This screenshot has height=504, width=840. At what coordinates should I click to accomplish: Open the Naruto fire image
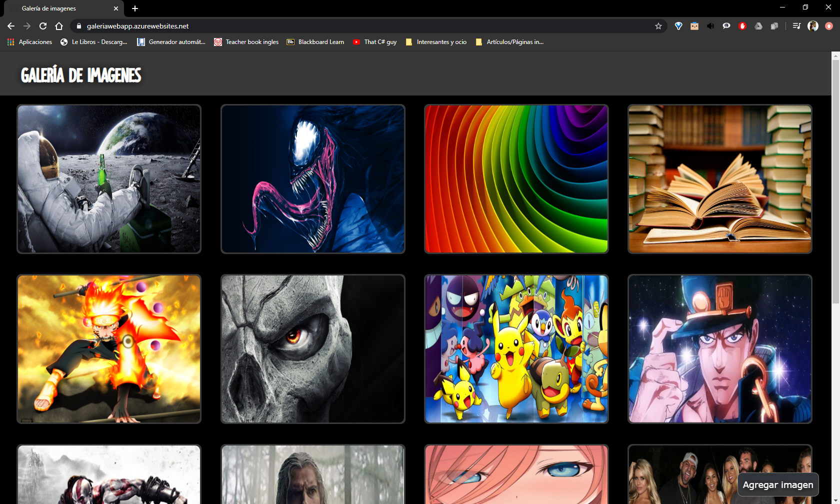pos(109,349)
